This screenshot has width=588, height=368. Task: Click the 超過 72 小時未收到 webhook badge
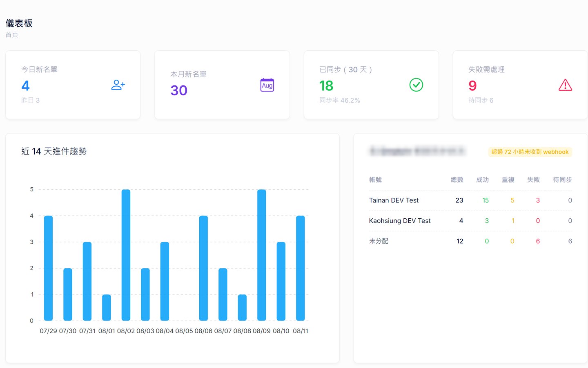click(530, 152)
